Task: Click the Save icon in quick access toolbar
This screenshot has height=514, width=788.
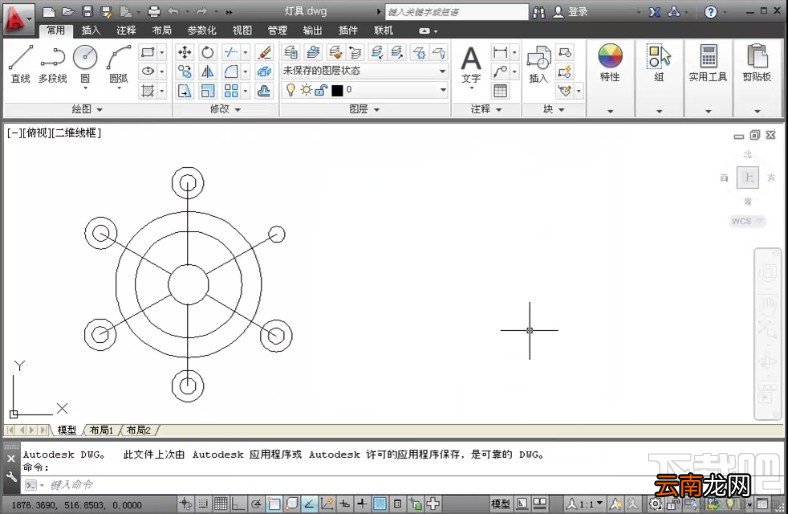Action: click(x=87, y=11)
